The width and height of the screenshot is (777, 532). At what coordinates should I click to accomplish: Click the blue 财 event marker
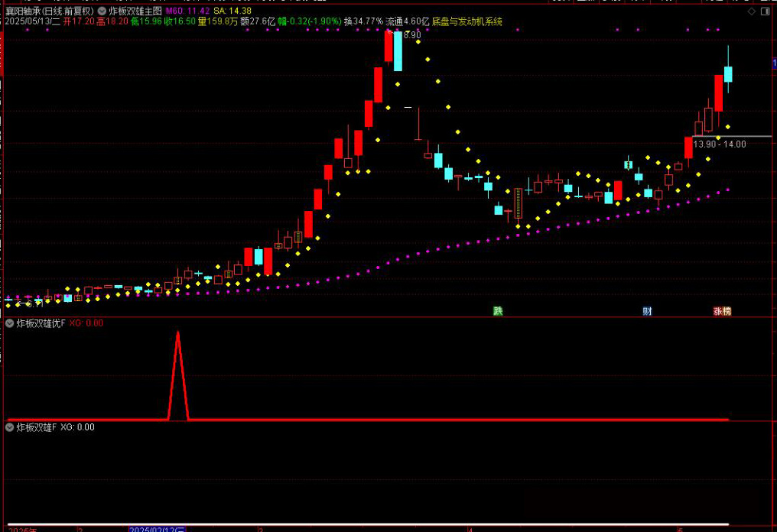[647, 311]
